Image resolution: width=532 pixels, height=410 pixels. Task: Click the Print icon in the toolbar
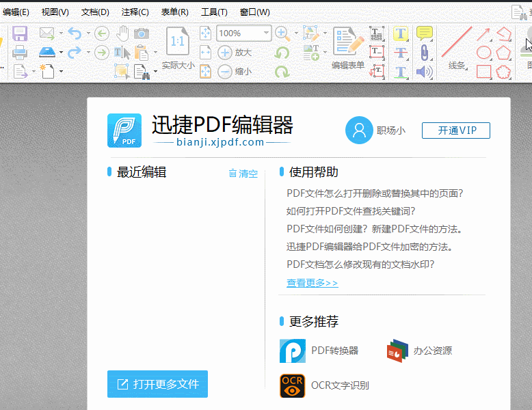click(x=20, y=53)
